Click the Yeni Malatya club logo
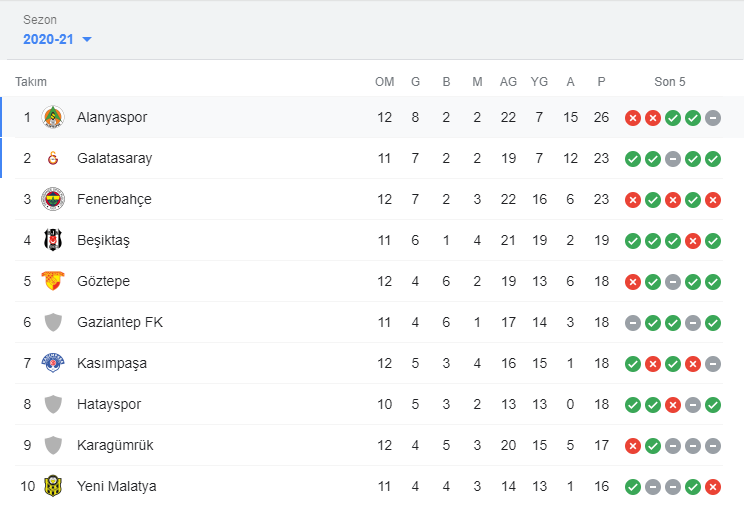Screen dimensions: 744x505 pyautogui.click(x=53, y=486)
